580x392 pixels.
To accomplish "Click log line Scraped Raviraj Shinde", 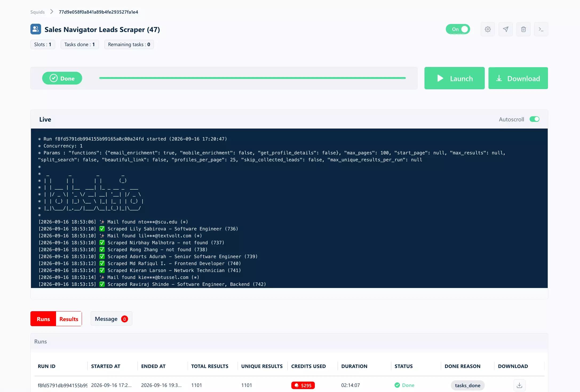I will pos(152,284).
